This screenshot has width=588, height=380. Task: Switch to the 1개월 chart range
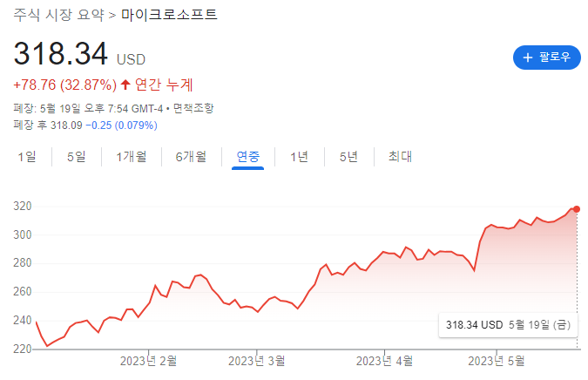click(132, 156)
